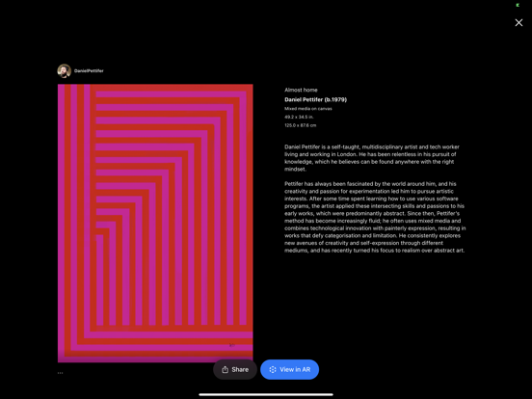
Task: Open the three-dot more options menu
Action: point(60,373)
